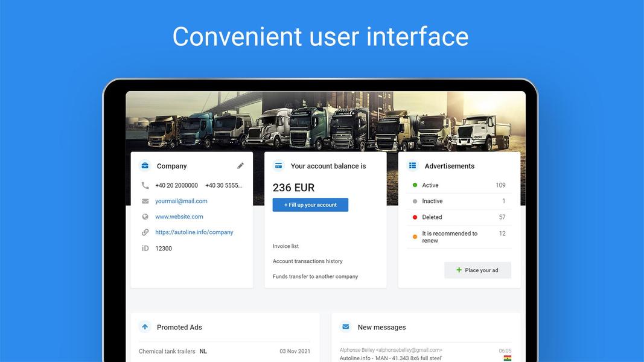Click the 236 EUR balance amount
Image resolution: width=644 pixels, height=362 pixels.
(294, 188)
